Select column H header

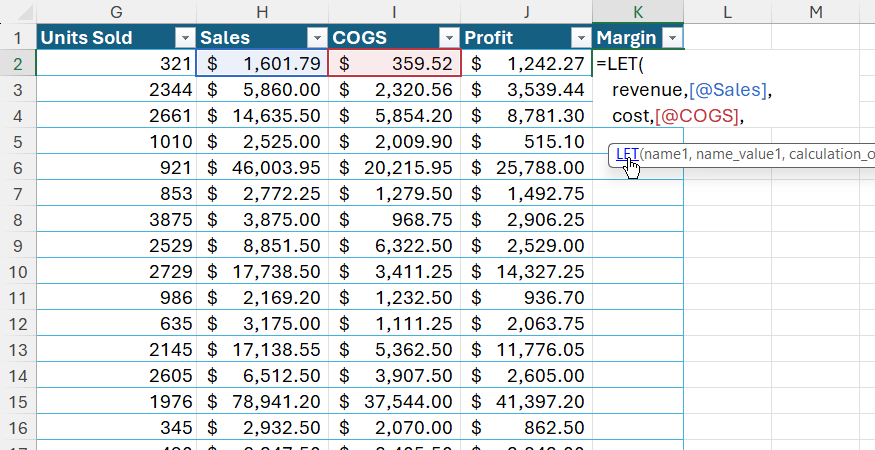click(x=262, y=11)
